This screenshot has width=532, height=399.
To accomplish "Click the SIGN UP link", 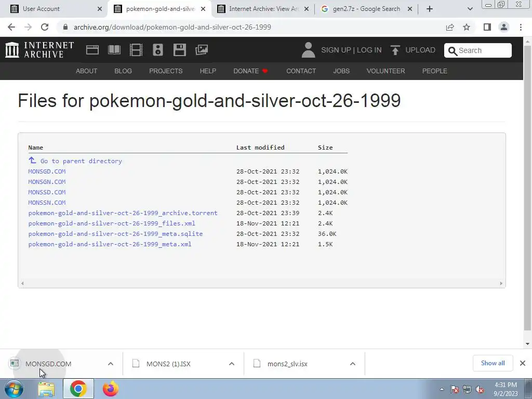I will (x=336, y=50).
